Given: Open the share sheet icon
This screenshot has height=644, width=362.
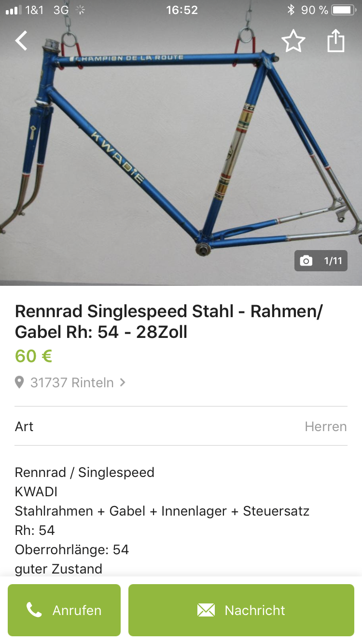Looking at the screenshot, I should [336, 41].
